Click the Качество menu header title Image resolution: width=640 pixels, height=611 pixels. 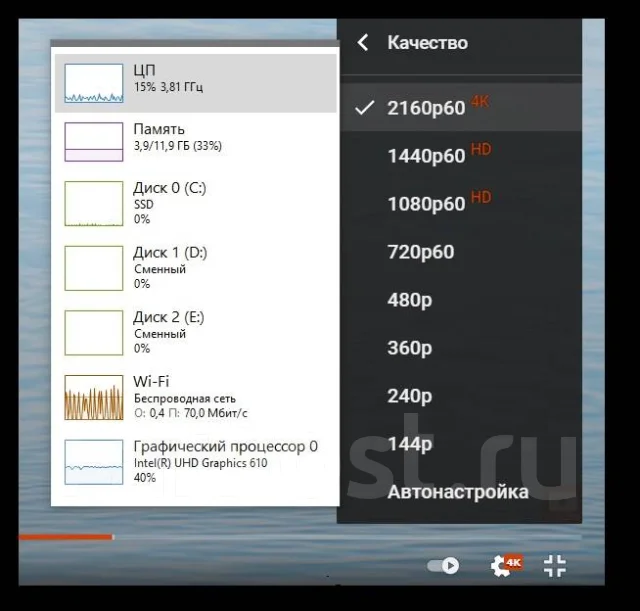[x=427, y=42]
